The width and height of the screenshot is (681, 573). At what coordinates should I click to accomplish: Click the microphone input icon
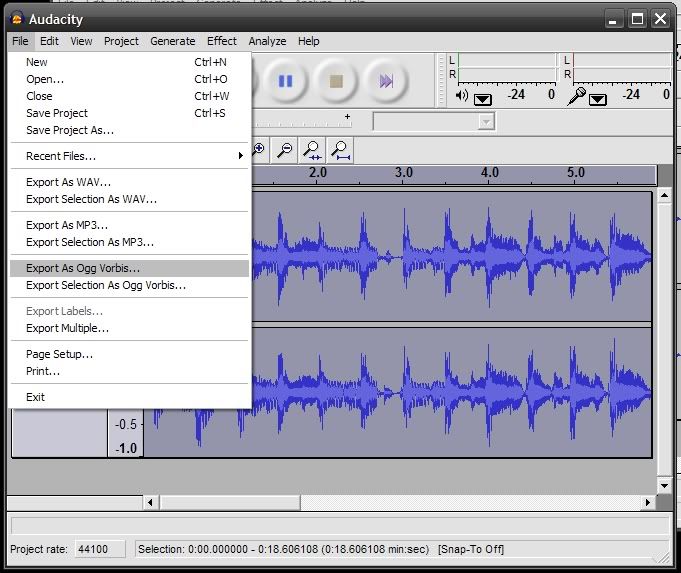(576, 96)
